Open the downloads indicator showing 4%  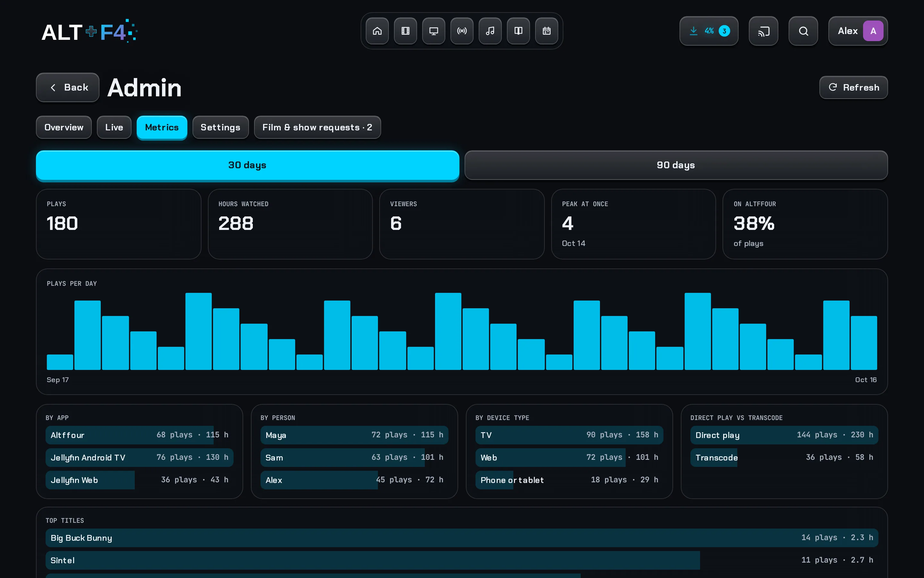point(709,31)
